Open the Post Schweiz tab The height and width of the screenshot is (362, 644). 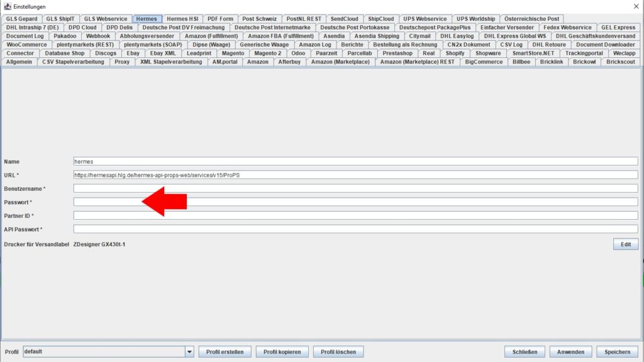pyautogui.click(x=260, y=19)
